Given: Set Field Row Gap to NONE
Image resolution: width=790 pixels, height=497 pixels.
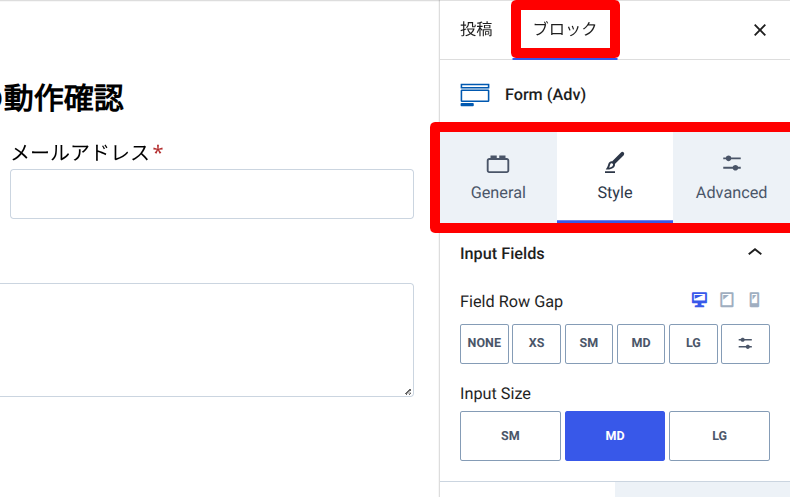Looking at the screenshot, I should point(484,344).
